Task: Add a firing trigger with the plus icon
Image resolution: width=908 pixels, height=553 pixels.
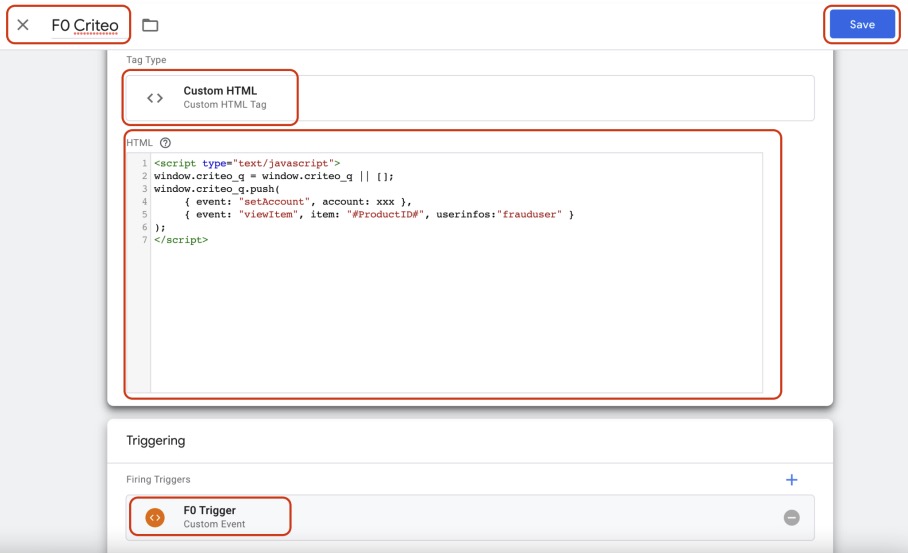Action: (791, 480)
